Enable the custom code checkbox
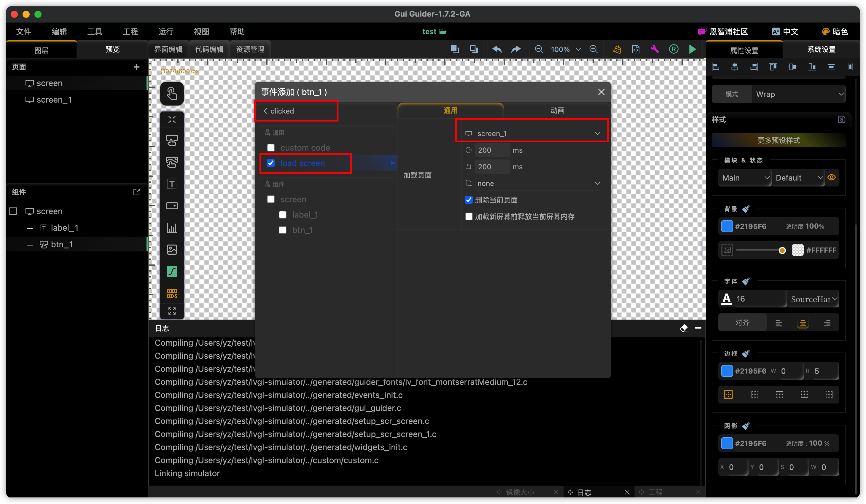 pos(271,148)
